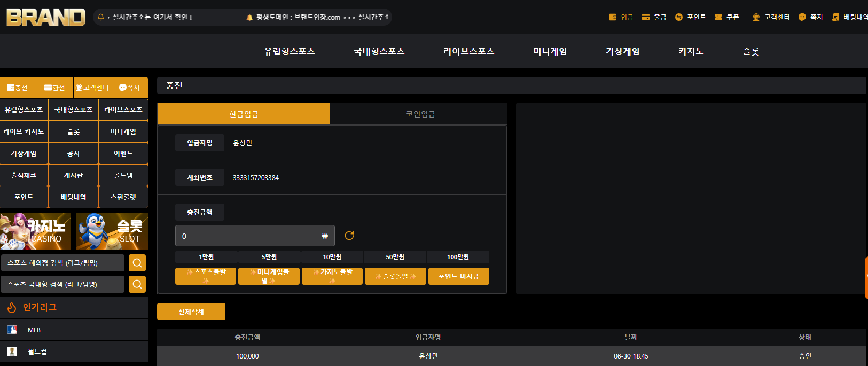
Task: Click the refresh icon beside amount field
Action: [x=349, y=236]
